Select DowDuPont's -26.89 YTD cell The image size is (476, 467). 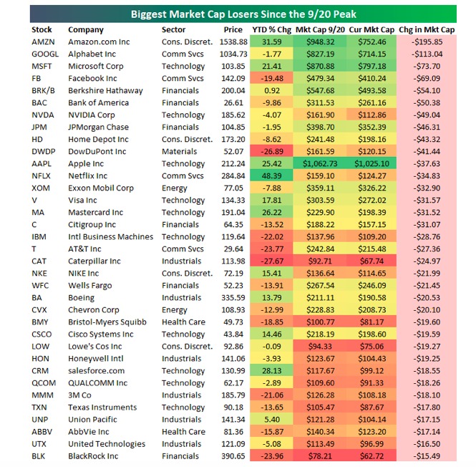point(271,152)
